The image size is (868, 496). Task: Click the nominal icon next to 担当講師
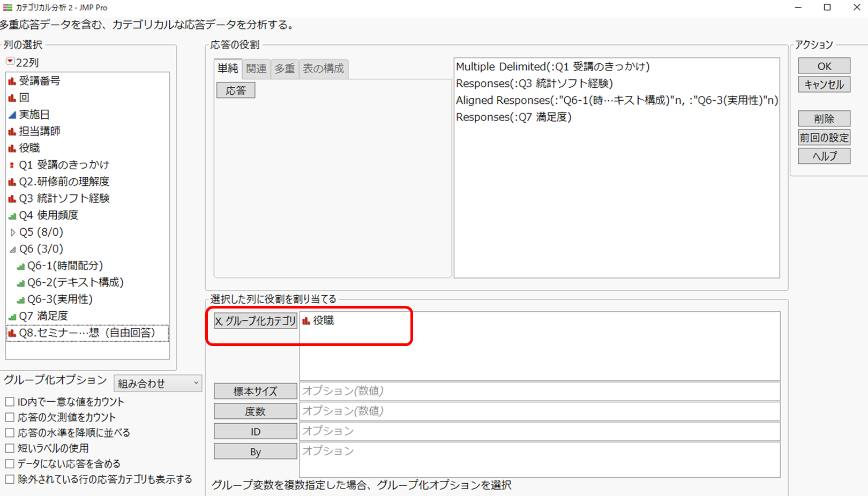click(x=12, y=131)
